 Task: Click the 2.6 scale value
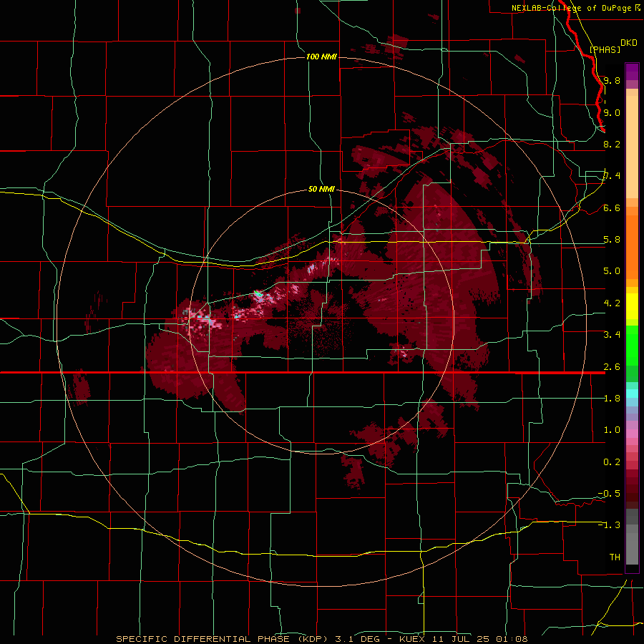pos(612,367)
